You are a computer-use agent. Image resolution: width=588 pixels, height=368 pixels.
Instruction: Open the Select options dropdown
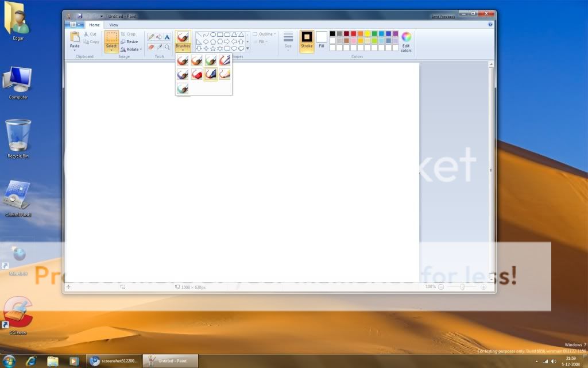tap(111, 50)
